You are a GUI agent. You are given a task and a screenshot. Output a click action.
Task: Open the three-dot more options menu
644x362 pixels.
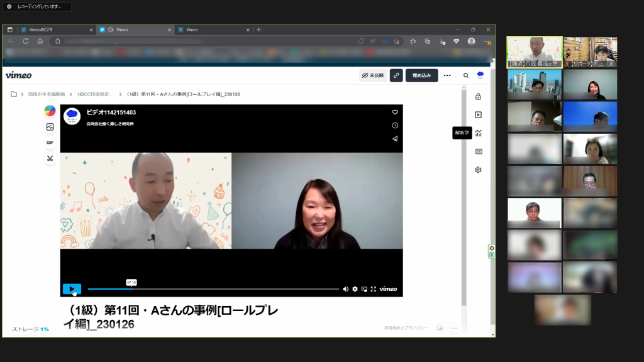(447, 75)
